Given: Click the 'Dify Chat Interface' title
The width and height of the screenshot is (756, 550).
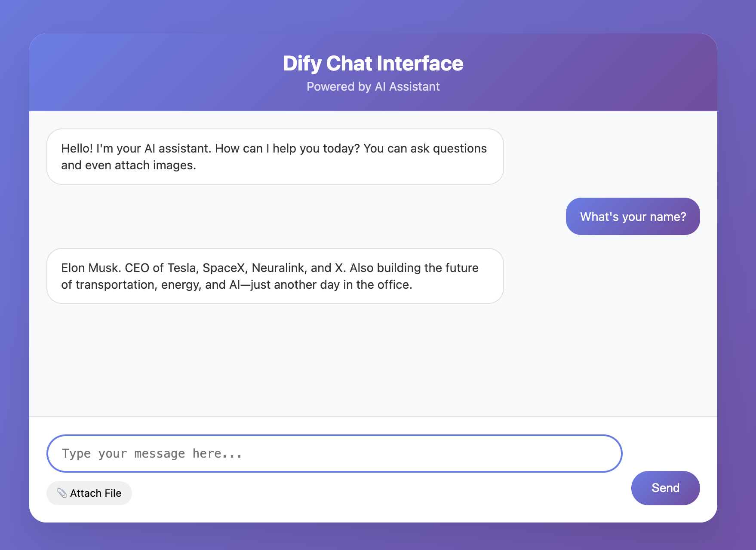Looking at the screenshot, I should 373,64.
